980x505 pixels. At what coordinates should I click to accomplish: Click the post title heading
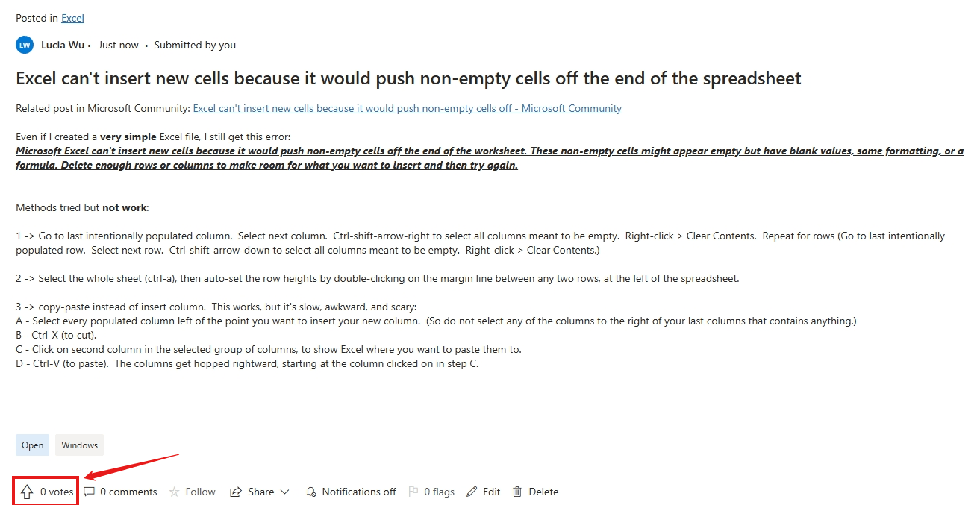click(x=408, y=78)
